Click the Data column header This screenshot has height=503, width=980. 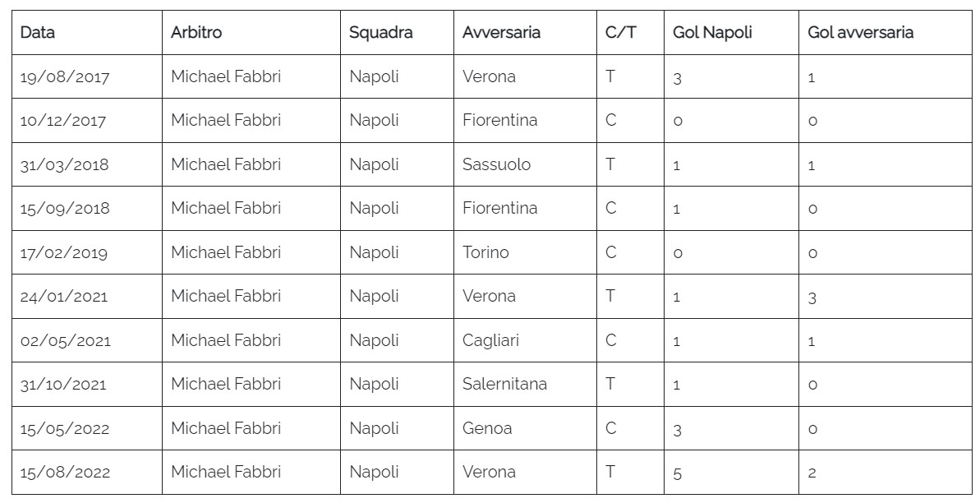coord(38,33)
